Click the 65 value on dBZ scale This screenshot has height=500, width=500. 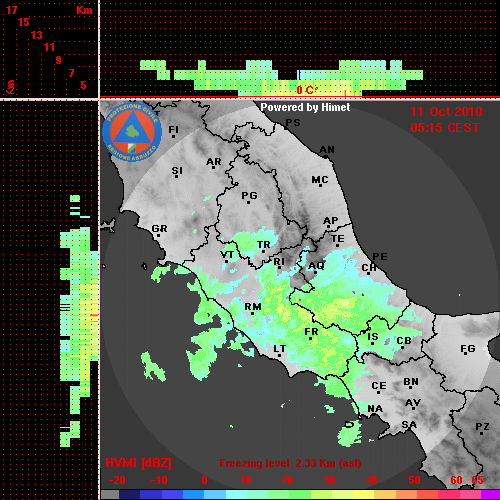click(477, 480)
